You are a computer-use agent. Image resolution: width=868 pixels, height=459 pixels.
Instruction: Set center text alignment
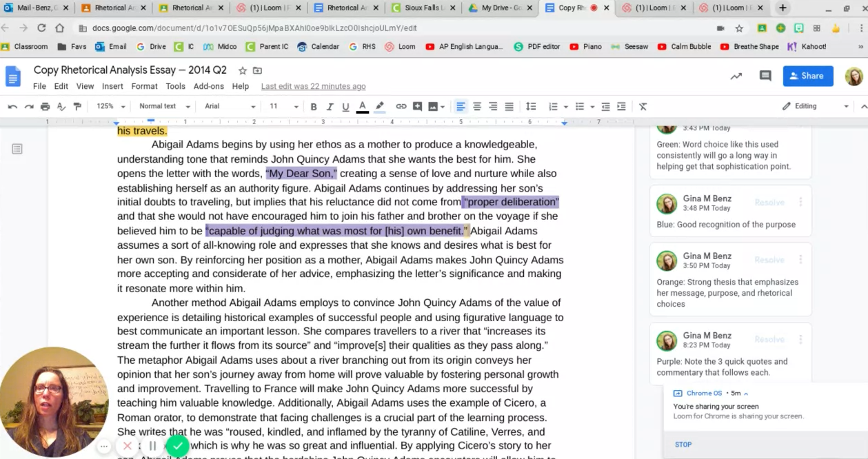(x=477, y=107)
